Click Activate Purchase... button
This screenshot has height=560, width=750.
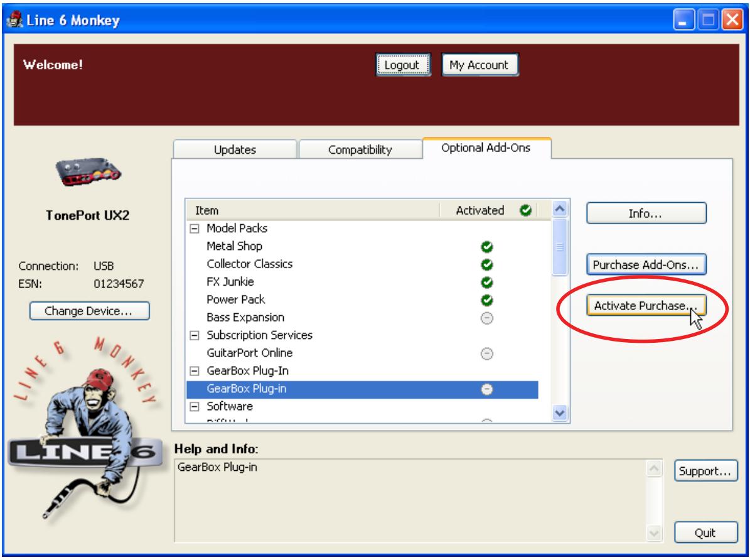coord(646,305)
